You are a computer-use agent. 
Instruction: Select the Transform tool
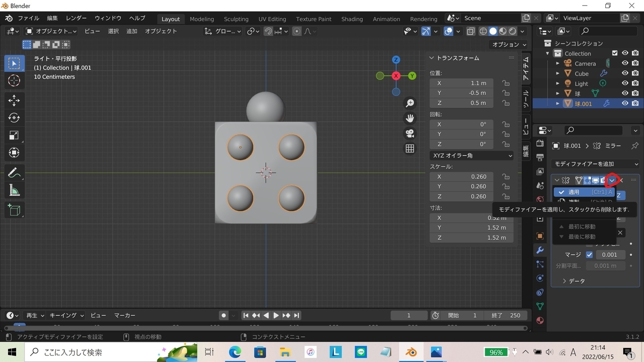14,153
